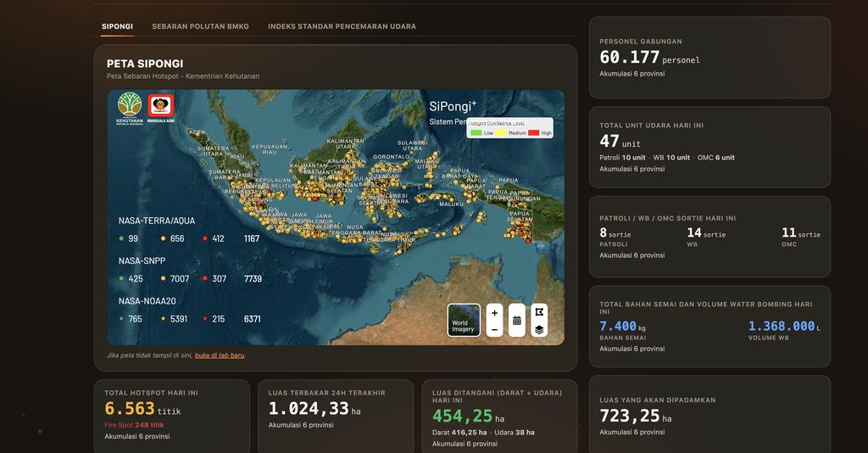Click the Kementerian Kehutanan logo
This screenshot has width=868, height=453.
[x=130, y=109]
